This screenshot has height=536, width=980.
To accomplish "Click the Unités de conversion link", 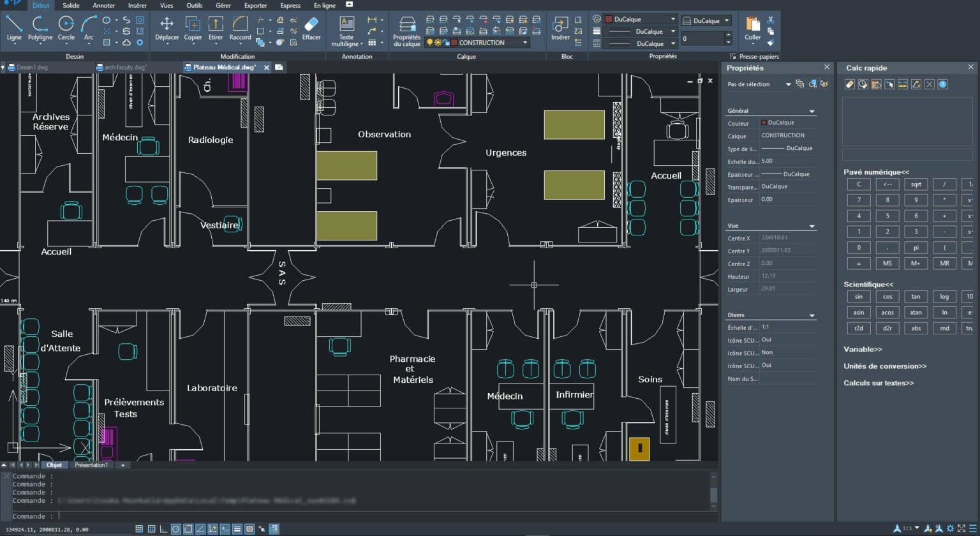I will tap(884, 366).
